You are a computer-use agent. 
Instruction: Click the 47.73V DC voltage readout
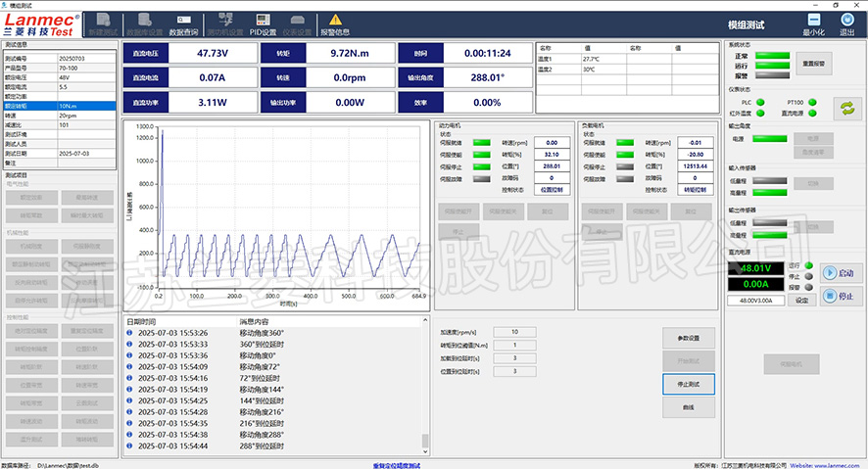click(213, 53)
